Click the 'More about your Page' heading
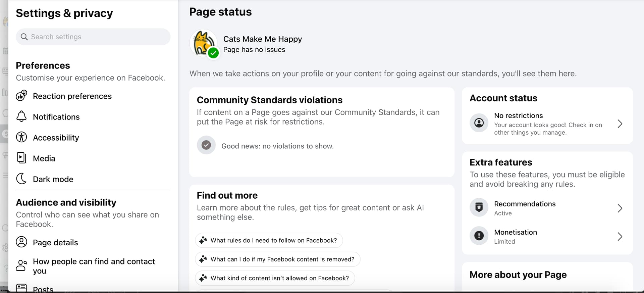This screenshot has width=644, height=293. click(518, 275)
